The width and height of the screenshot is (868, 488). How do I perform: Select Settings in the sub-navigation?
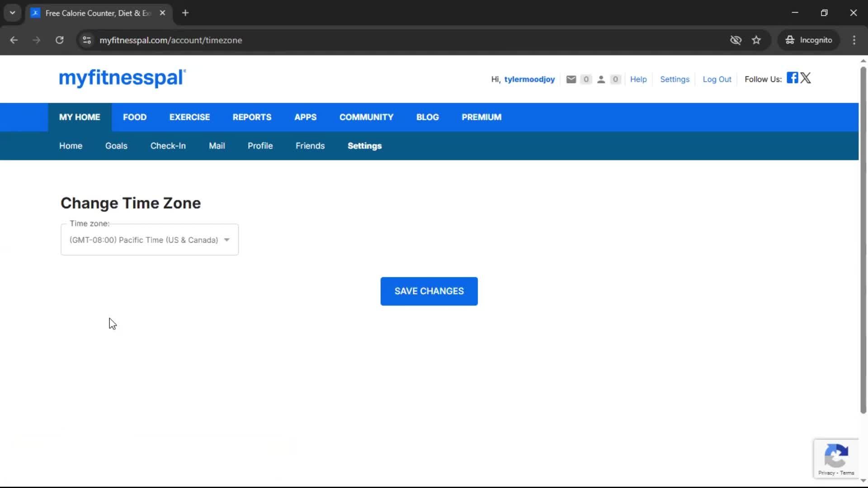pos(364,146)
